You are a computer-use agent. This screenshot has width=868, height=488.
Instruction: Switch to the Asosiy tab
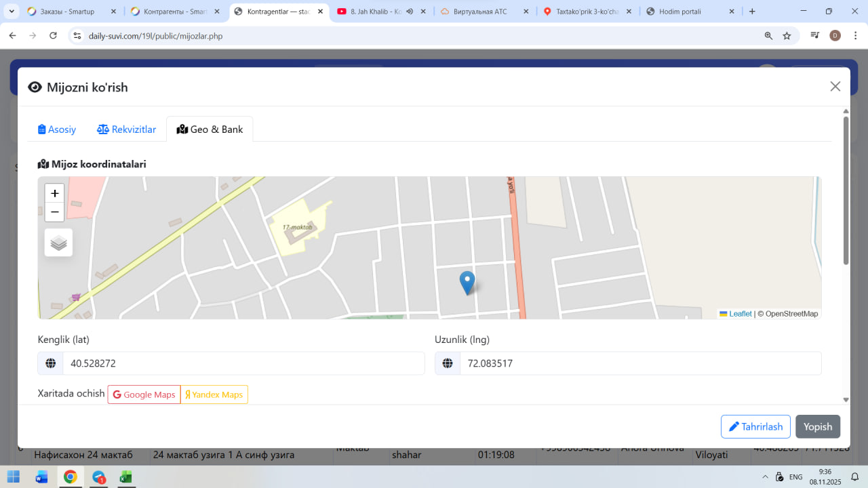57,129
